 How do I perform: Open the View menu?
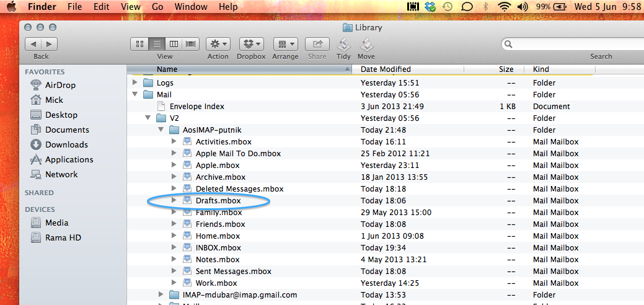coord(131,7)
